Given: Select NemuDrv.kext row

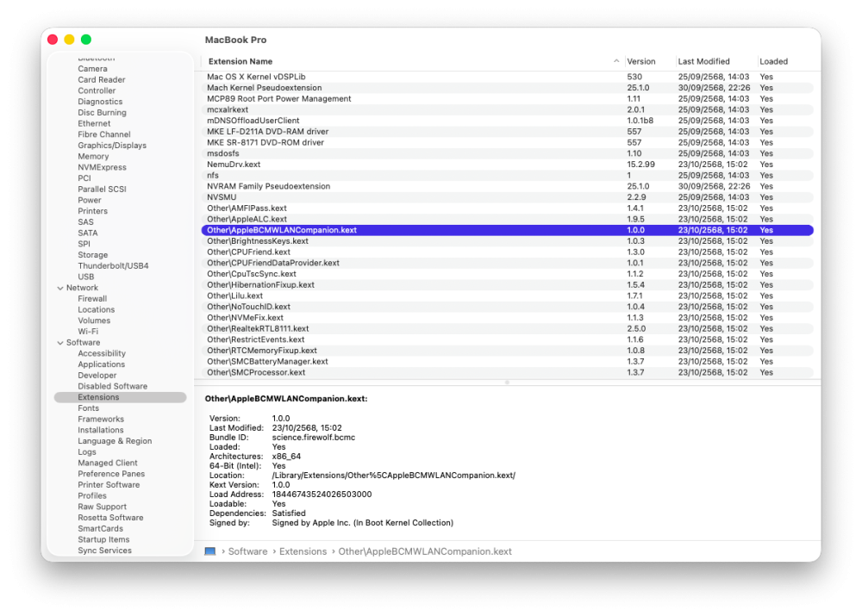Looking at the screenshot, I should click(x=508, y=165).
